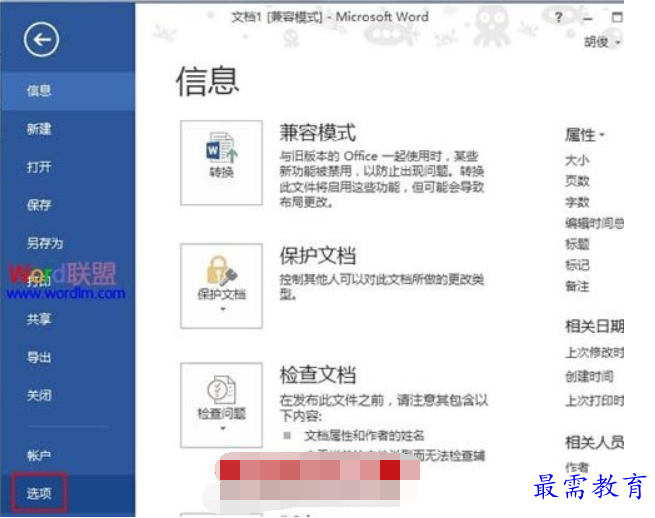Click the 备注 property label
The height and width of the screenshot is (518, 655).
click(x=577, y=286)
